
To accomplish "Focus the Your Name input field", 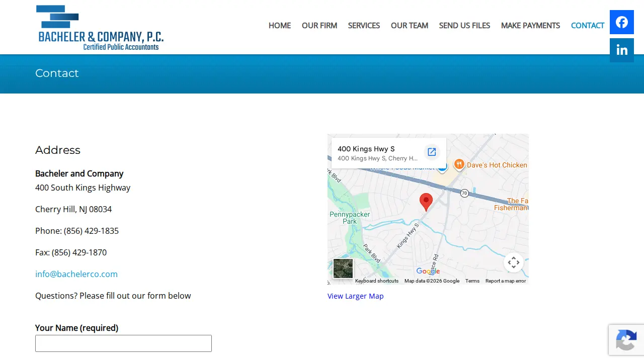I will (123, 343).
